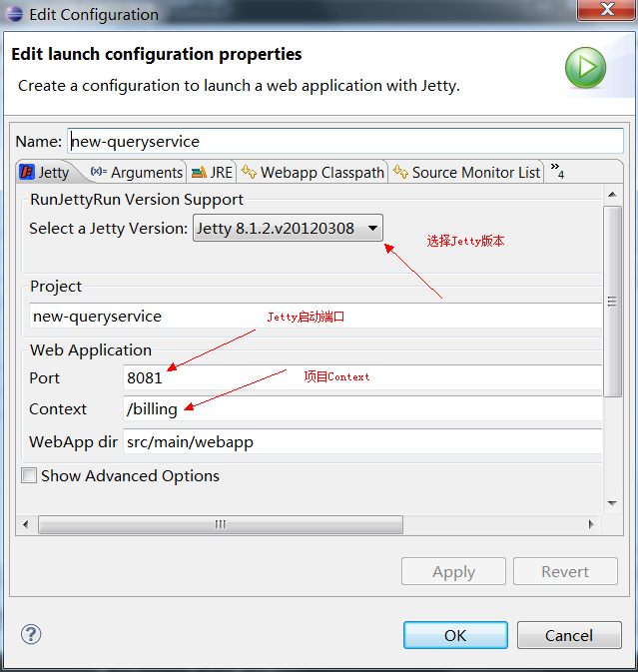The width and height of the screenshot is (638, 672).
Task: Click the Port input field
Action: [x=362, y=377]
